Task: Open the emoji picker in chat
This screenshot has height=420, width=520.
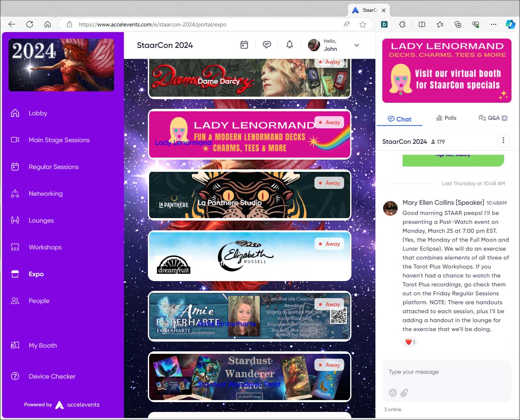Action: (393, 392)
